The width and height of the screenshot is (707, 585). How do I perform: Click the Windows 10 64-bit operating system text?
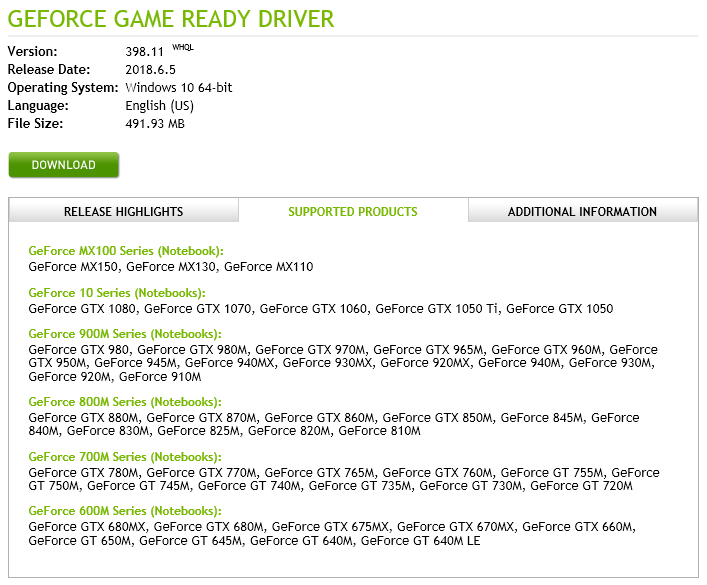[x=179, y=88]
